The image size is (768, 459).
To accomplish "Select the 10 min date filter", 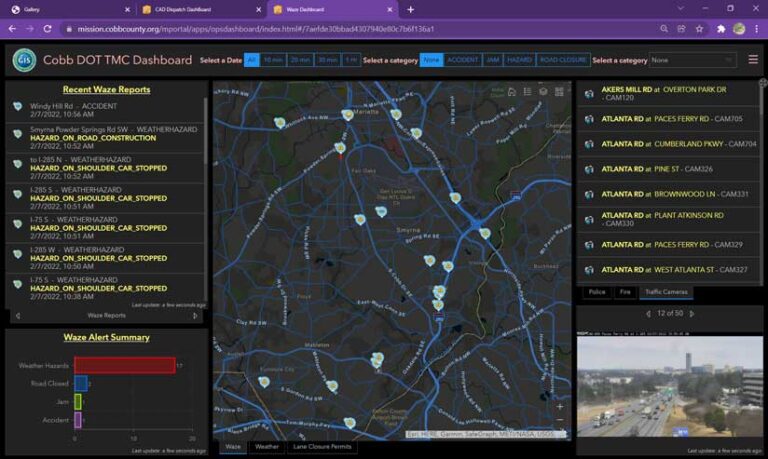I will pyautogui.click(x=273, y=60).
